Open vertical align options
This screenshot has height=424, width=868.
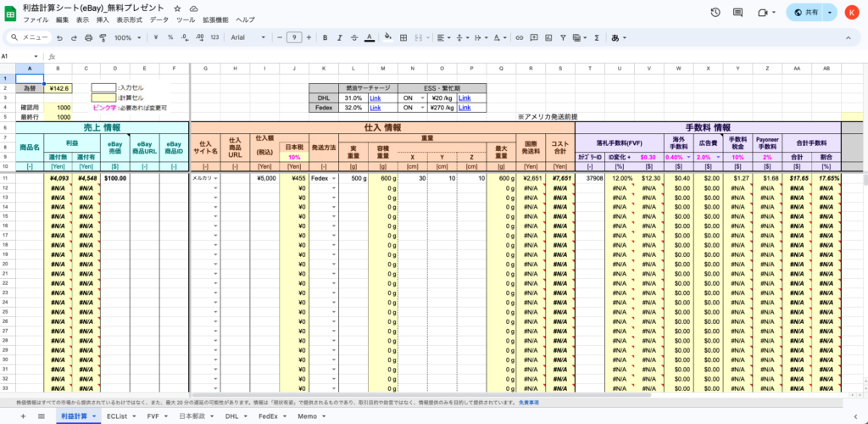coord(462,37)
